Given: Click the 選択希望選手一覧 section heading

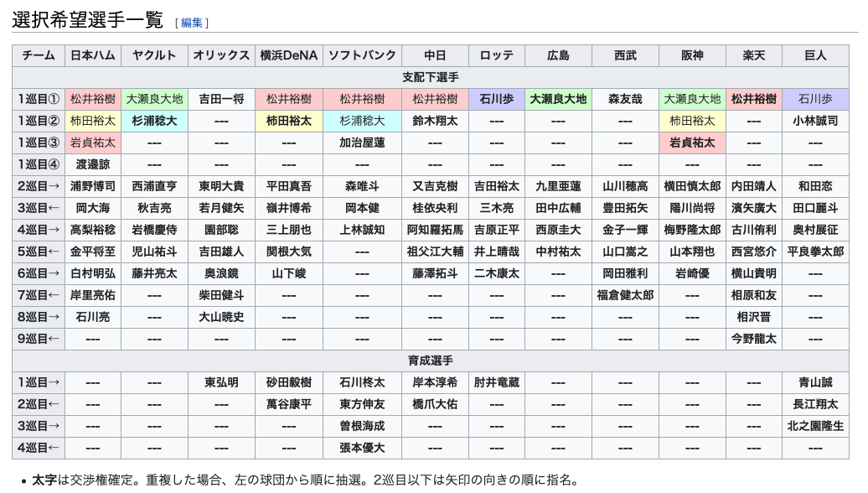Looking at the screenshot, I should click(x=87, y=19).
